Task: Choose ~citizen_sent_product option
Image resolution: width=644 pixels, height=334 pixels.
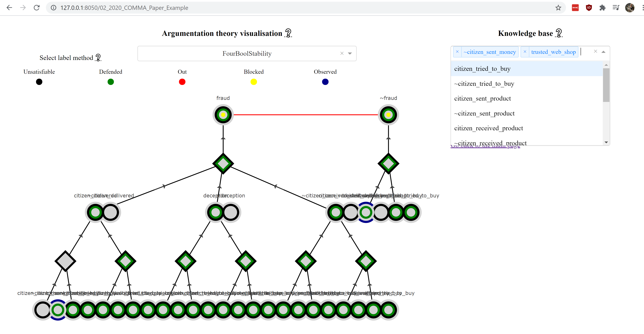Action: (527, 113)
